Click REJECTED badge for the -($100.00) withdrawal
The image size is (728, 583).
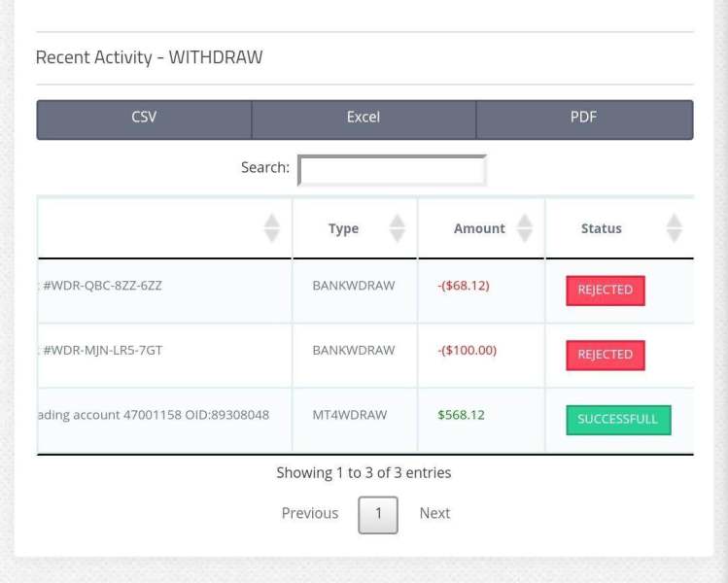605,355
